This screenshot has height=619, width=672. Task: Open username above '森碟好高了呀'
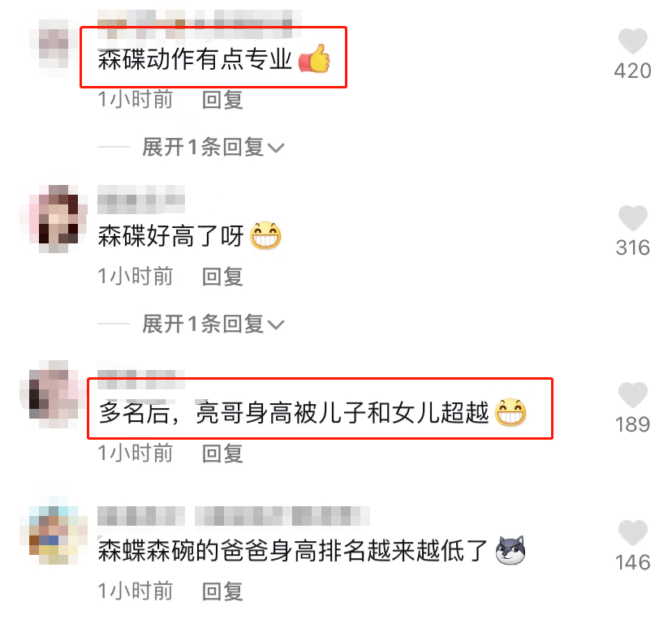[x=141, y=200]
